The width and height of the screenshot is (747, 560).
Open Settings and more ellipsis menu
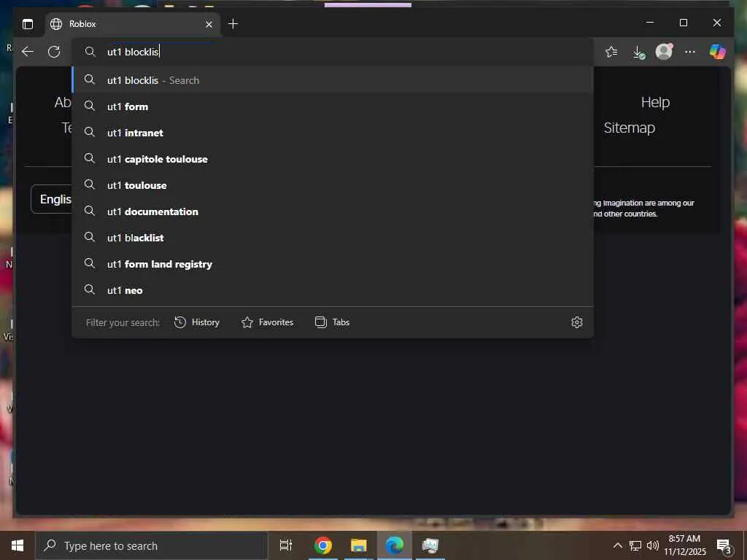pos(690,52)
